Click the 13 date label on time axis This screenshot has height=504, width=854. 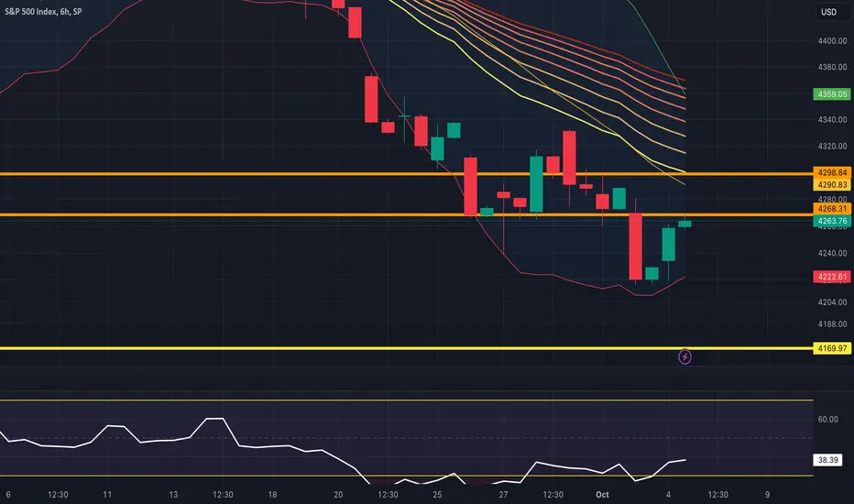click(x=173, y=495)
